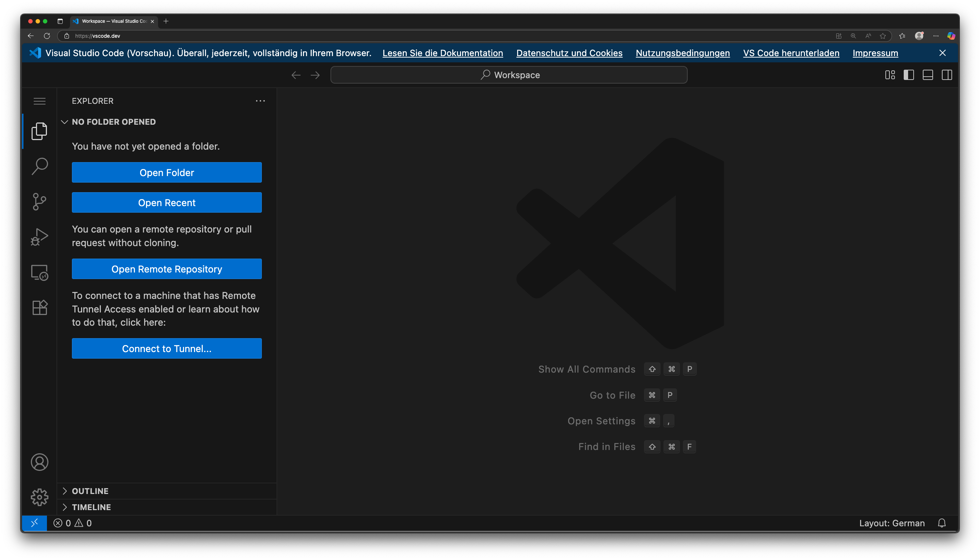The image size is (980, 560).
Task: Click the remote indicator in the status bar
Action: (x=34, y=523)
